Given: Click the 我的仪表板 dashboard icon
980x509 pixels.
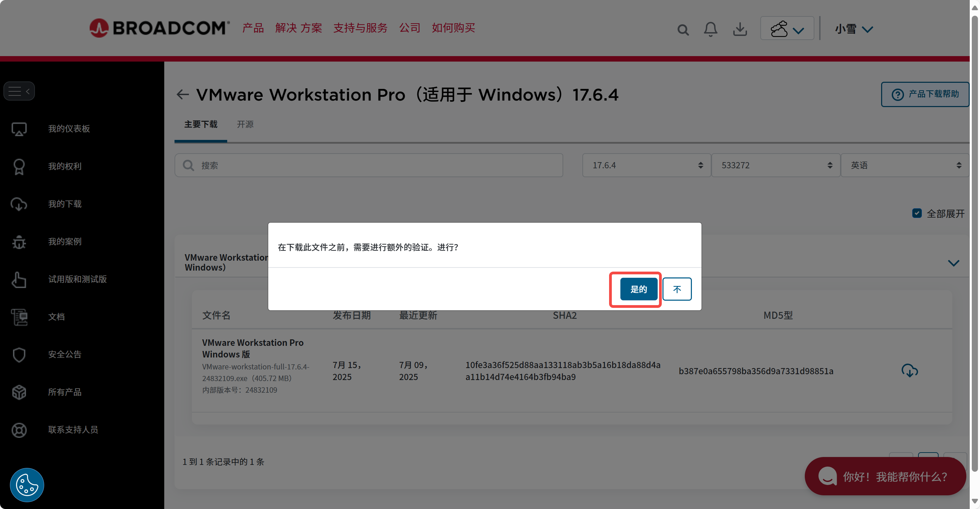Looking at the screenshot, I should pos(19,129).
